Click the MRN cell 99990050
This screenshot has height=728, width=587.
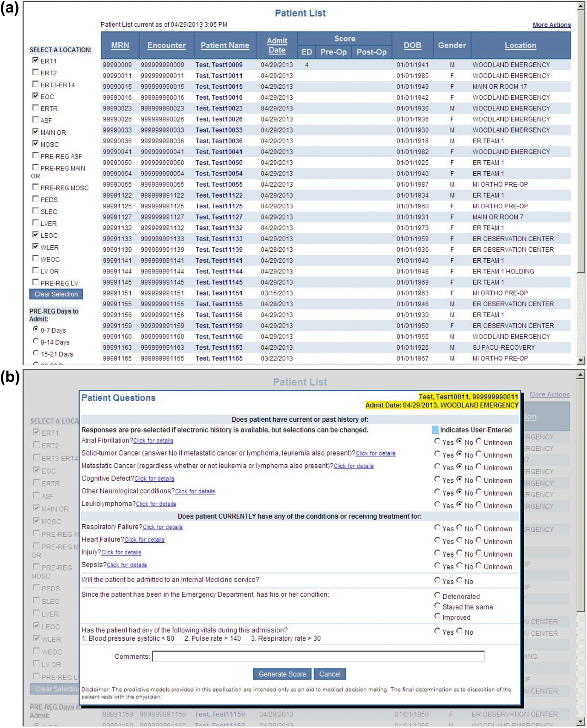117,163
